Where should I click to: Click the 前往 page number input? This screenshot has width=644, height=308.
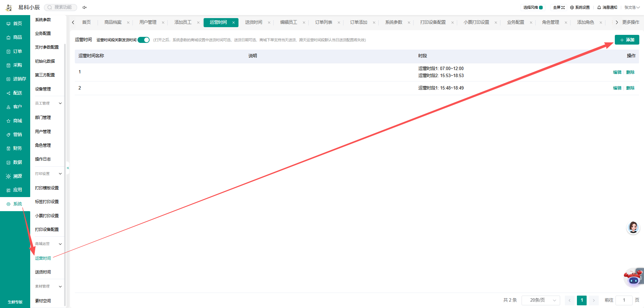[624, 300]
